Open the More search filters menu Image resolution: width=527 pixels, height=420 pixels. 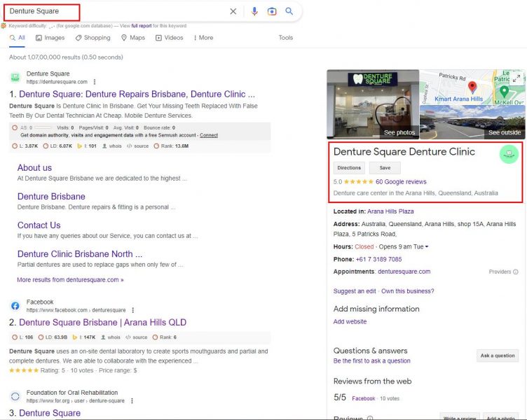pos(202,38)
